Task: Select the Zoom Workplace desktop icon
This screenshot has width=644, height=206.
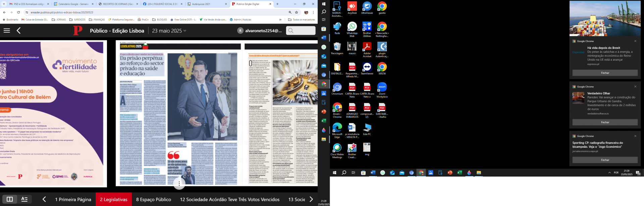Action: [x=382, y=90]
